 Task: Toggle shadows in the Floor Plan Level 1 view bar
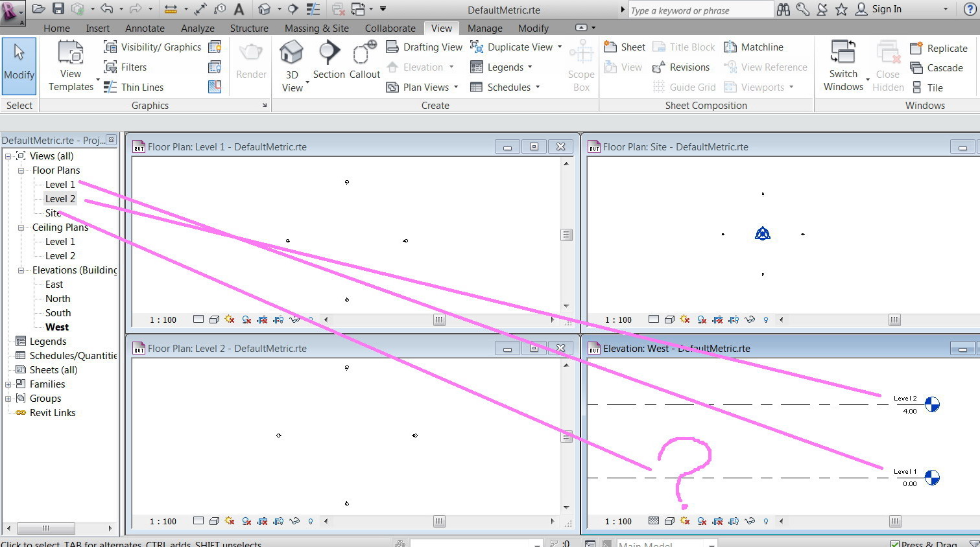246,320
